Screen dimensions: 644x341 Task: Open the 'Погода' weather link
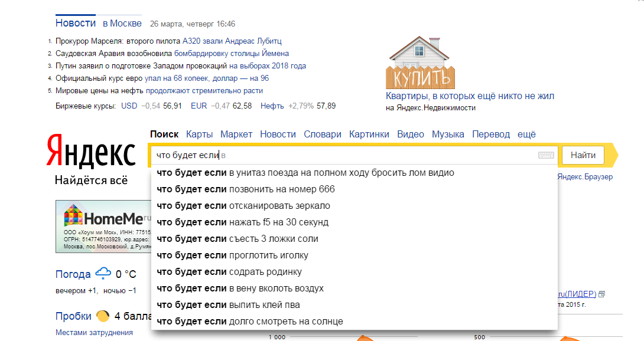(73, 274)
